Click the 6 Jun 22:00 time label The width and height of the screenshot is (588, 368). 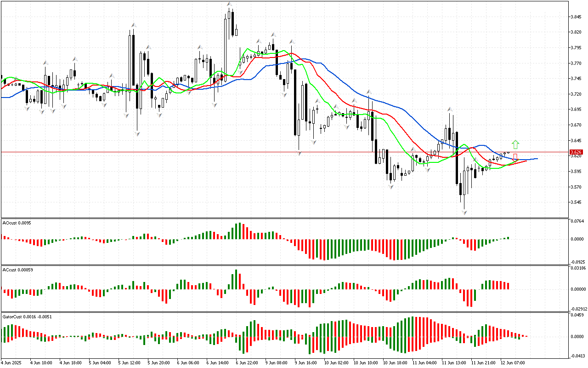click(x=247, y=363)
